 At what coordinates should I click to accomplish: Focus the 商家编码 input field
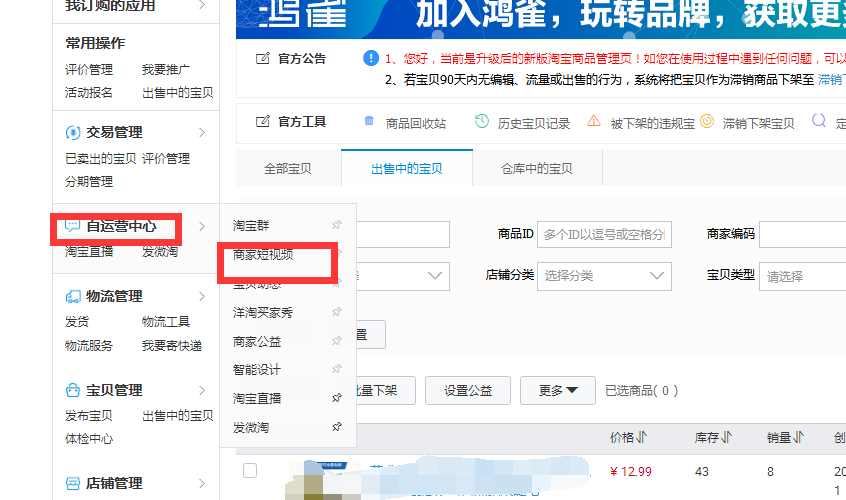802,235
